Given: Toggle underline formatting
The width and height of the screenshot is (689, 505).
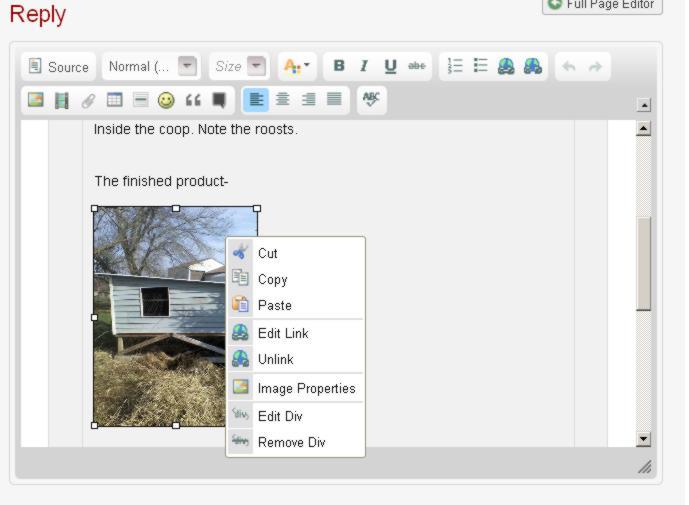Looking at the screenshot, I should pos(390,66).
